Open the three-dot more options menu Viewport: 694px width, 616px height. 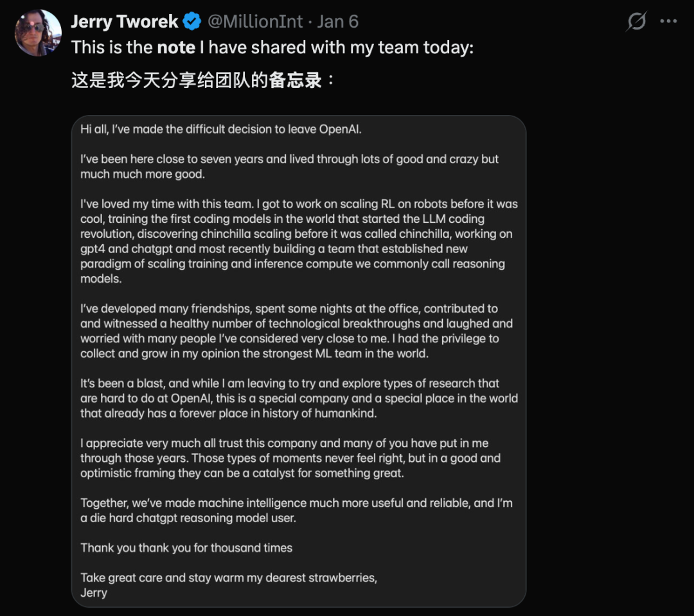pos(668,22)
